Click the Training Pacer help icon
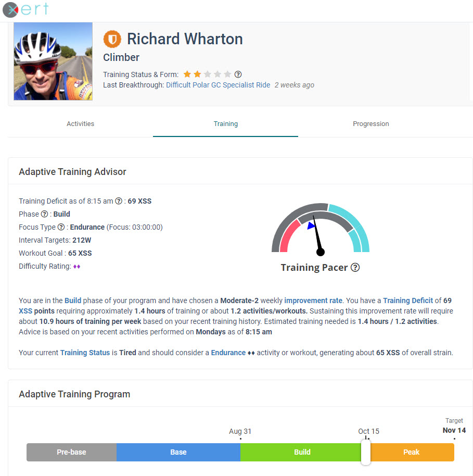This screenshot has width=473, height=476. [355, 268]
